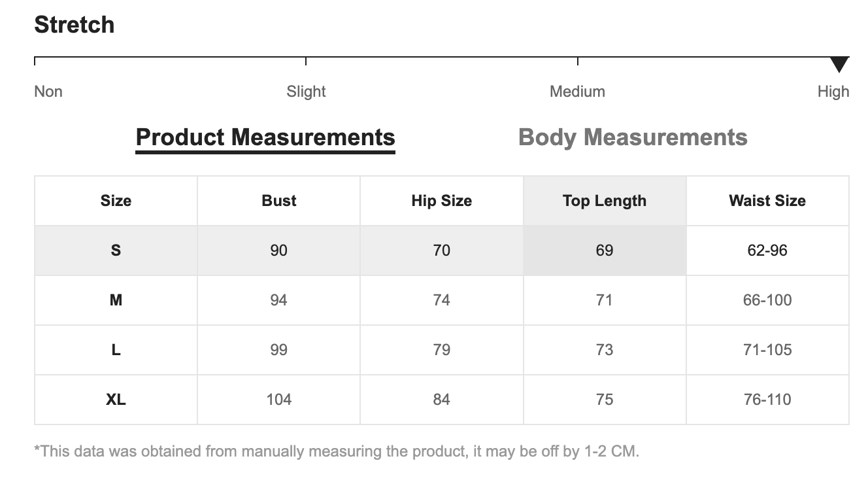Viewport: 868px width, 501px height.
Task: Click the waist range 62-96 cell
Action: tap(767, 250)
